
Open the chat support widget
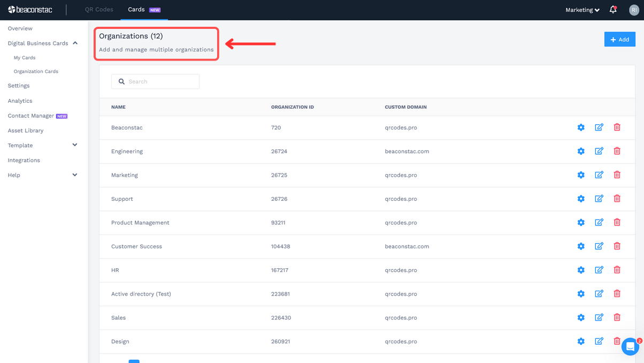tap(630, 346)
